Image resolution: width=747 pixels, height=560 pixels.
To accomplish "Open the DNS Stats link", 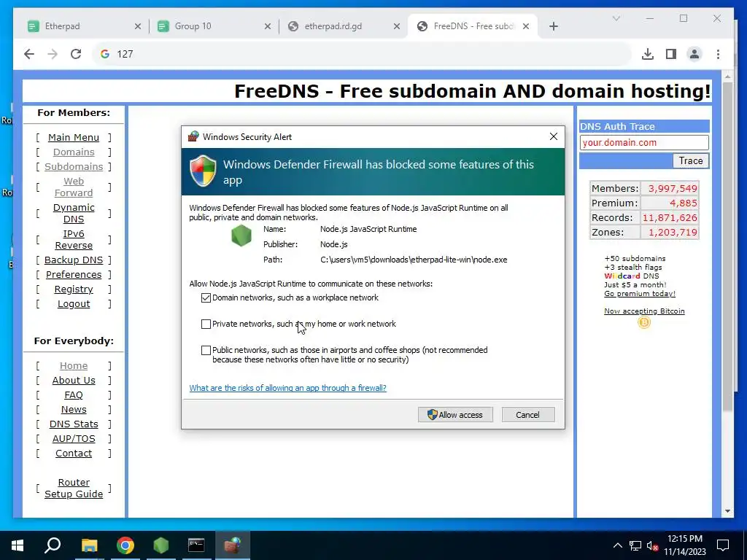I will (x=74, y=424).
